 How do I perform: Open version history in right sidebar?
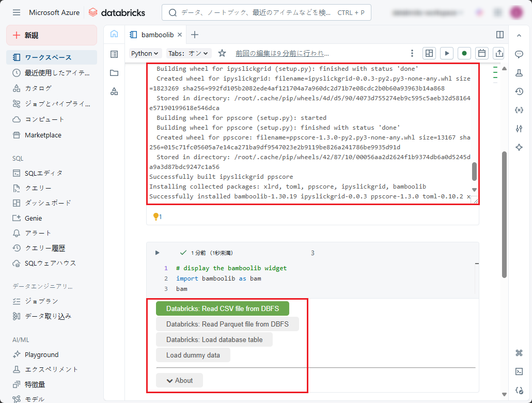pos(519,91)
